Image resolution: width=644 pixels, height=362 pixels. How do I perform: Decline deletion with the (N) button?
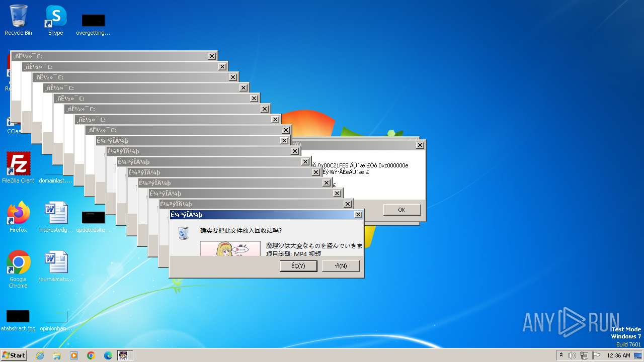click(341, 266)
